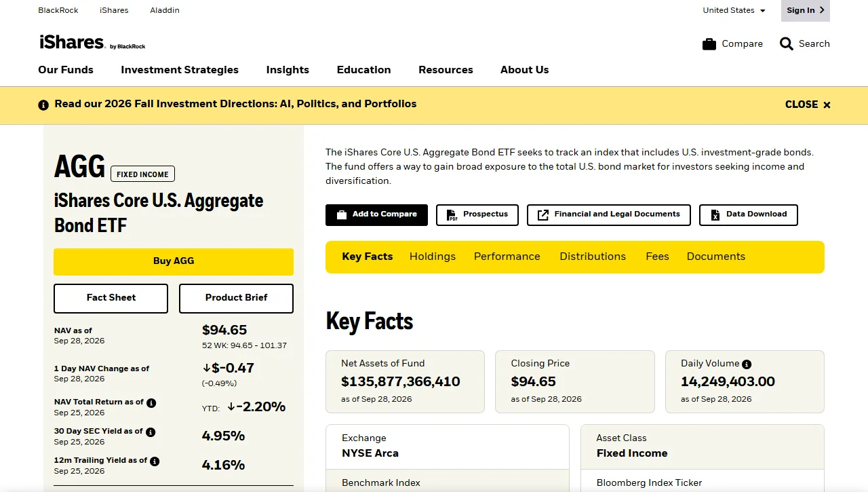Click the Buy AGG button
Viewport: 868px width, 492px height.
[x=174, y=261]
